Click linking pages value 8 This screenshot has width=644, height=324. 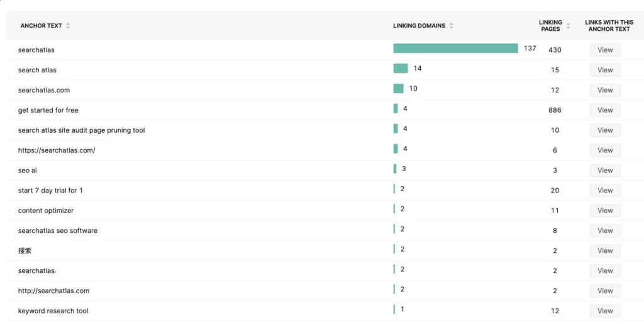point(555,231)
